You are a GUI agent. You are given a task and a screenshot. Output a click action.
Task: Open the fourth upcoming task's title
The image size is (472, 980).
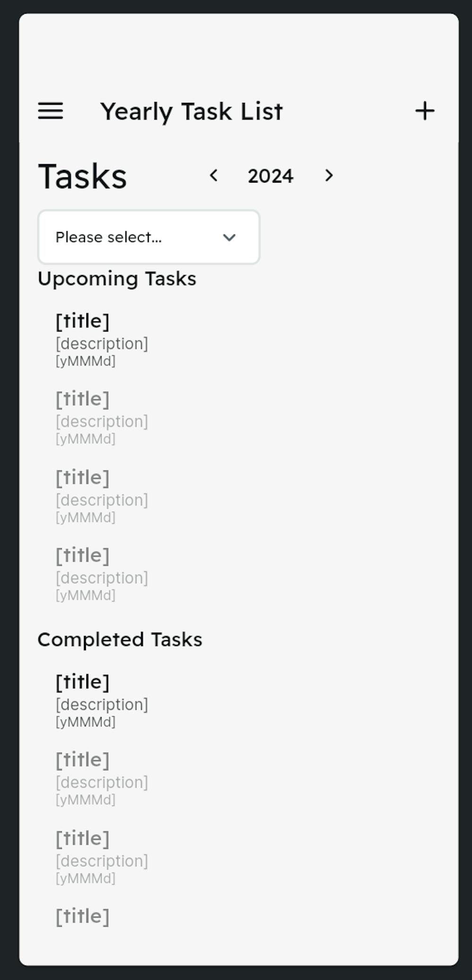(83, 555)
